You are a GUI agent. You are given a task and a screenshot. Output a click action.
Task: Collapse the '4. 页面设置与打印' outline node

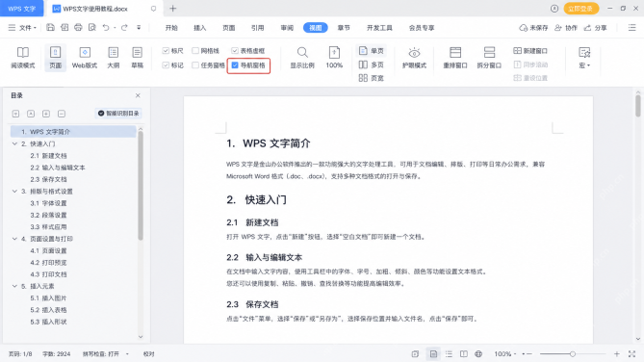click(14, 239)
